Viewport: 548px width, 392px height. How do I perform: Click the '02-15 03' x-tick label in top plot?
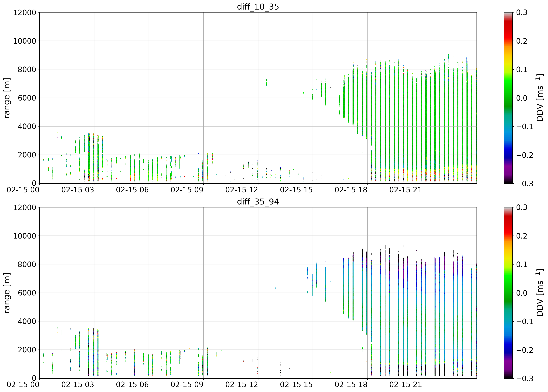click(x=78, y=190)
